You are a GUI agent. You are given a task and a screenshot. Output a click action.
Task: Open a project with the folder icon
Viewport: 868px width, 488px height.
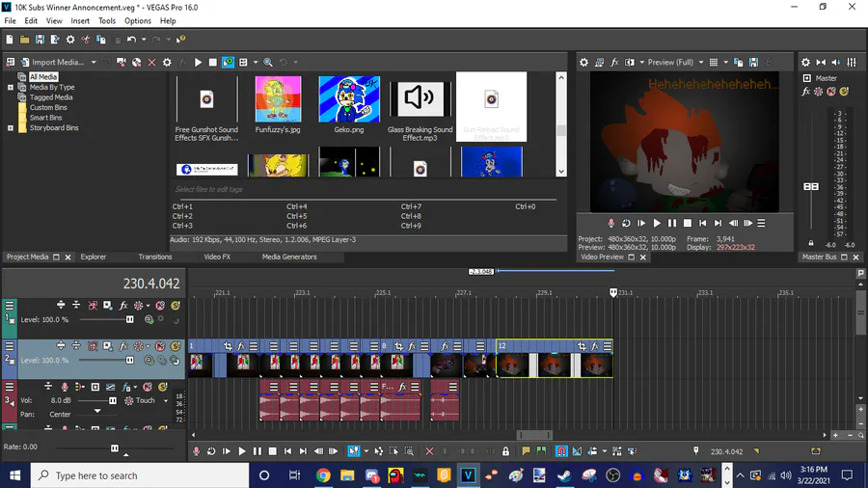tap(24, 40)
